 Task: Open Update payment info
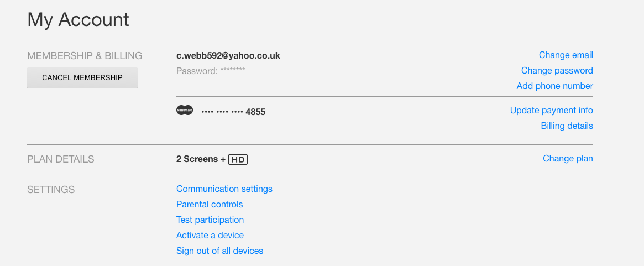(x=551, y=111)
